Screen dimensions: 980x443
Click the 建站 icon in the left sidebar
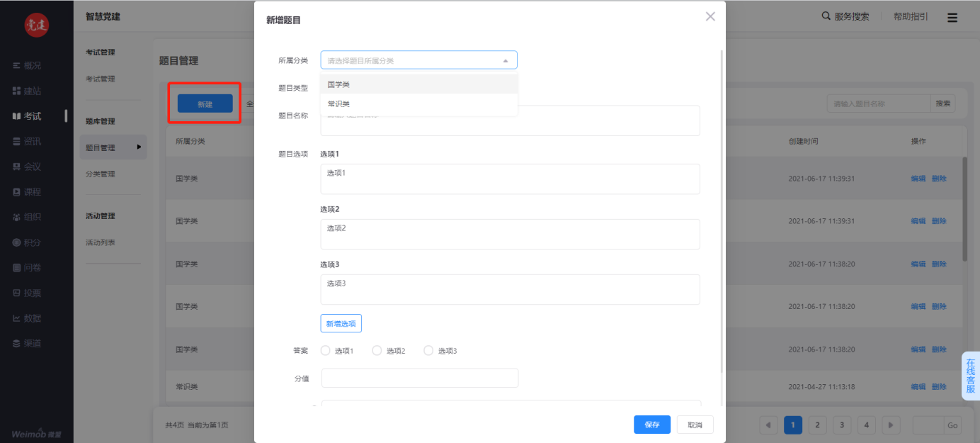coord(17,91)
